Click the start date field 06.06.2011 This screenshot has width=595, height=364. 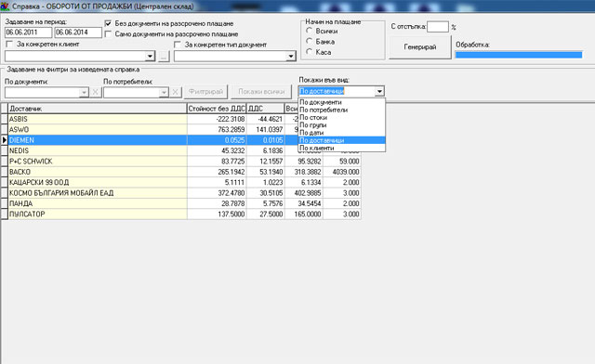(x=29, y=32)
